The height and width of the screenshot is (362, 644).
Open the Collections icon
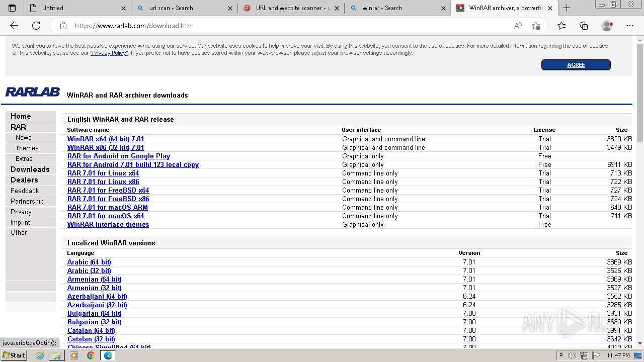click(584, 26)
